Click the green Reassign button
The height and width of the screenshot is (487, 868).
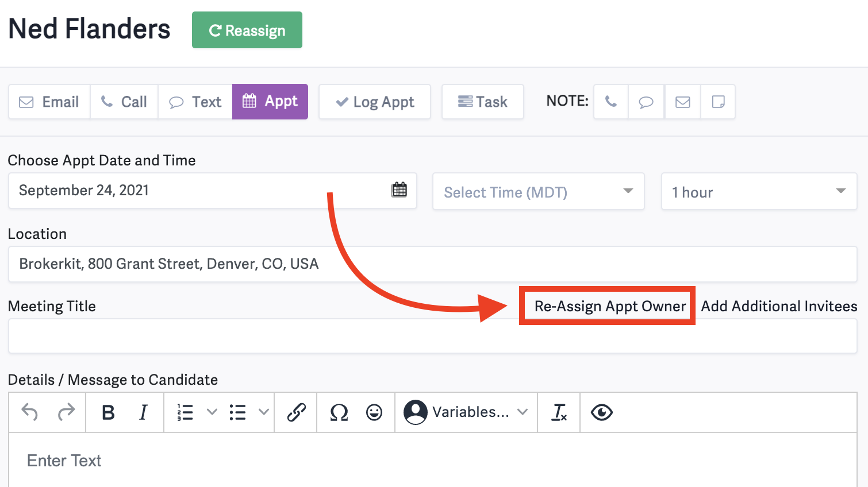[247, 30]
